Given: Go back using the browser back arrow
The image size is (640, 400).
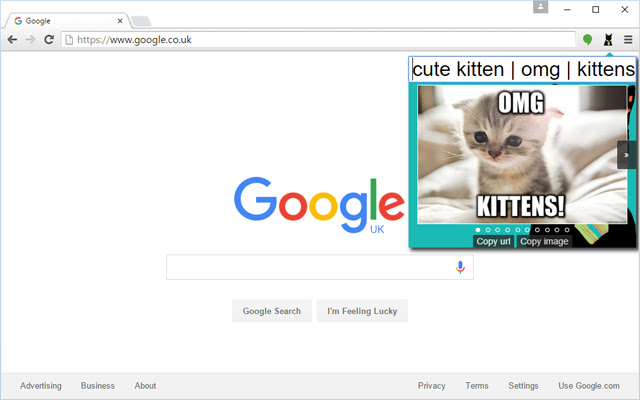Looking at the screenshot, I should coord(12,40).
